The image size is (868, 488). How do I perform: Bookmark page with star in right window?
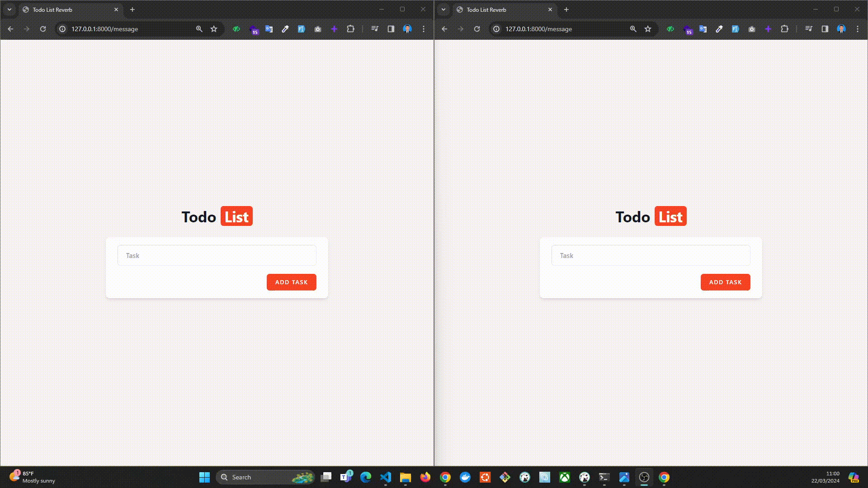click(x=648, y=29)
